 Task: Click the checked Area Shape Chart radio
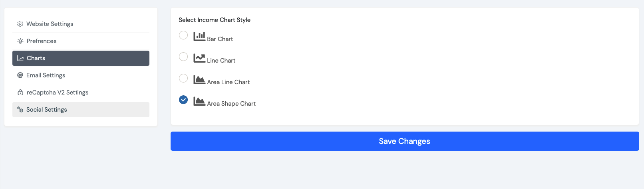[x=183, y=100]
